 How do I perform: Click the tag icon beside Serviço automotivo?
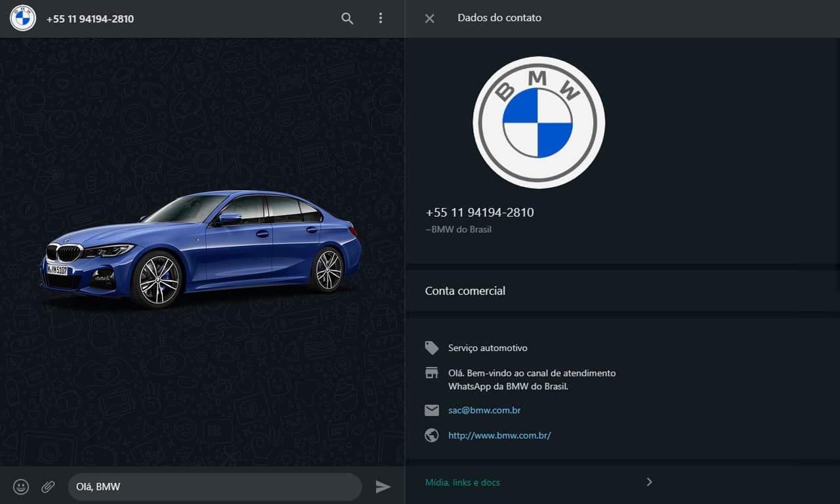click(432, 348)
